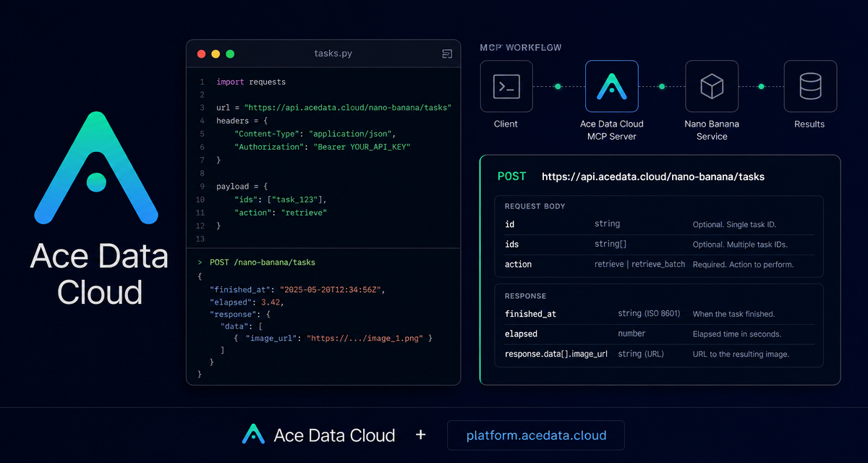Click the green POST method label

click(512, 177)
